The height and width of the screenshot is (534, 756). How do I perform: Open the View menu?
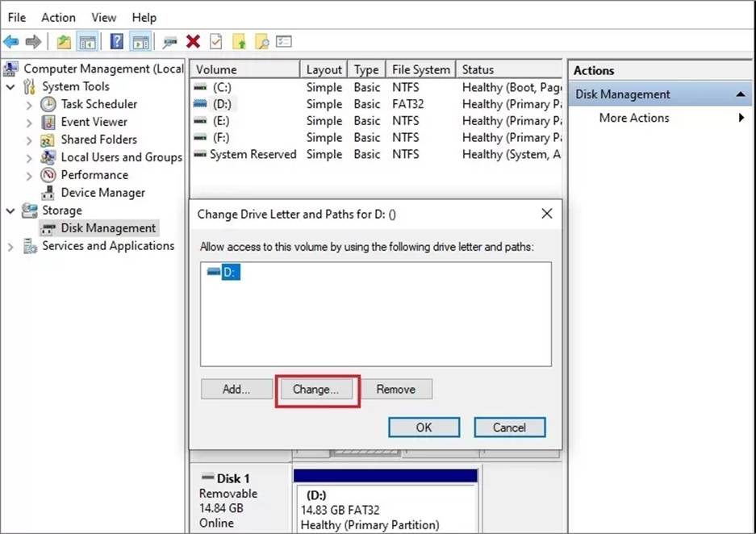pos(103,17)
